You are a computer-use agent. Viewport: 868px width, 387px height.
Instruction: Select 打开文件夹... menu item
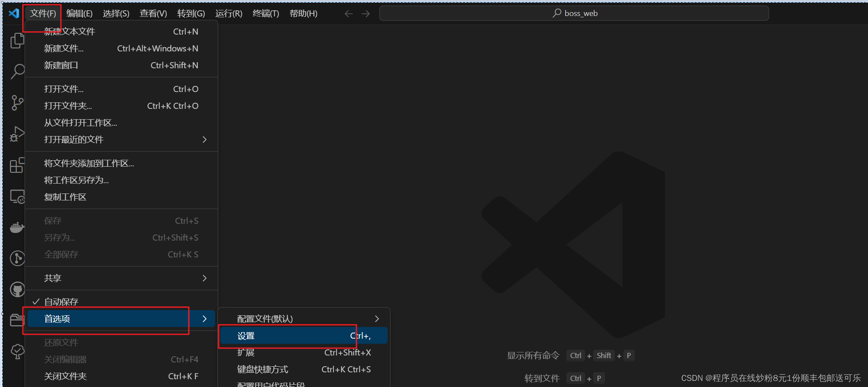[121, 106]
